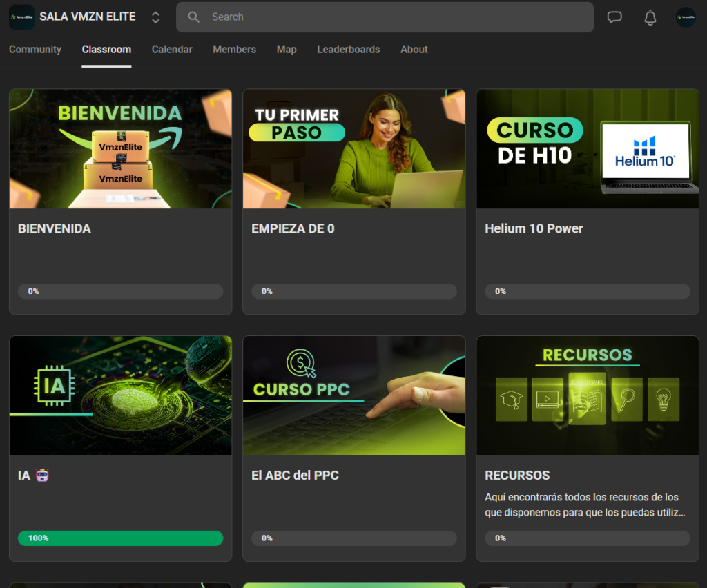Open the Curso PPC thumbnail

(x=354, y=395)
